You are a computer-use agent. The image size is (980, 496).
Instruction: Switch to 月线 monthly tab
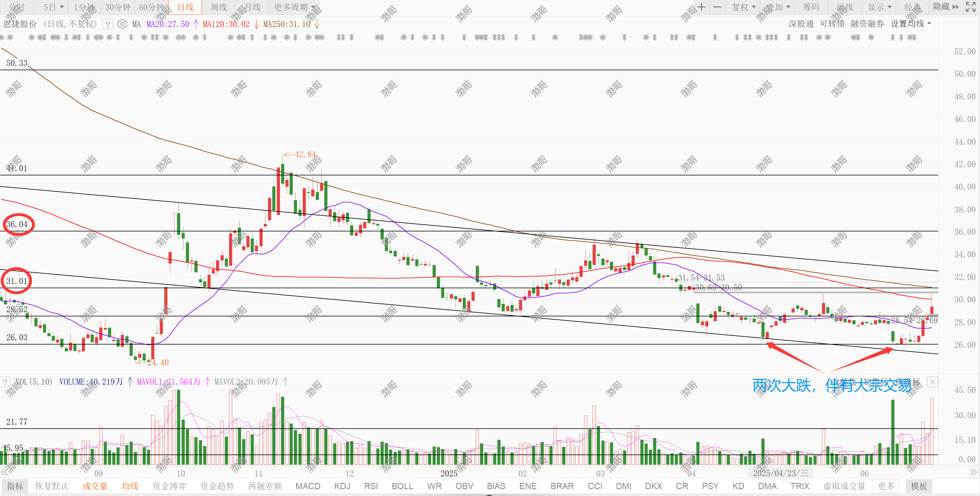[252, 7]
